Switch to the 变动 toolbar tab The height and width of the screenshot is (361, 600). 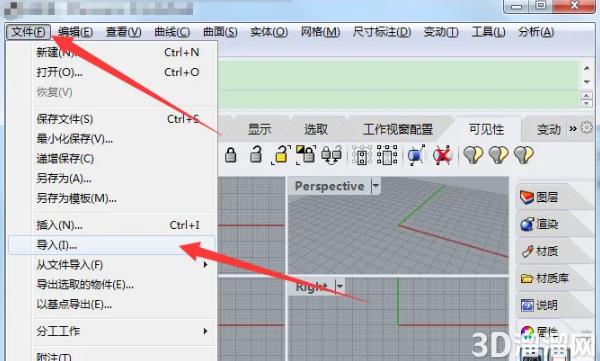point(549,129)
